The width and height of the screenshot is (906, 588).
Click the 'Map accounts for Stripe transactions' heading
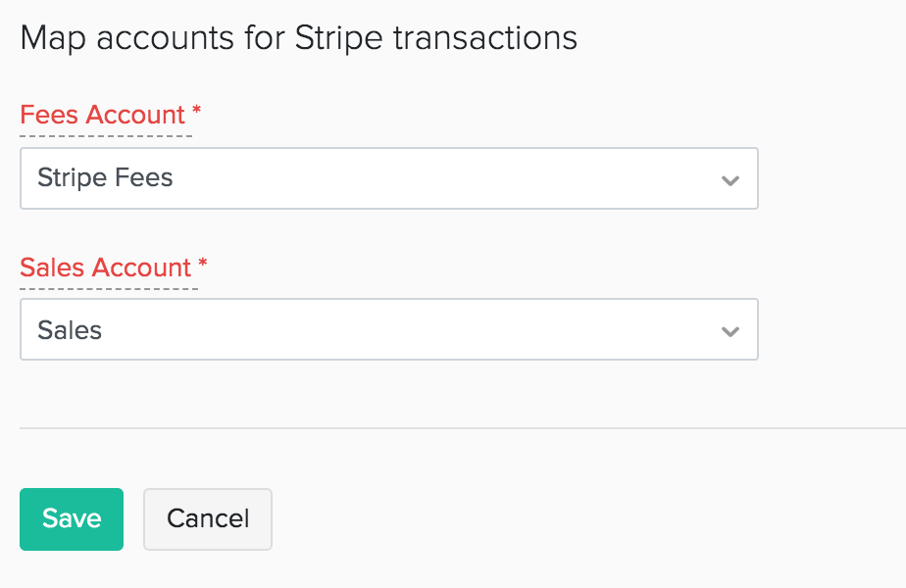[x=298, y=38]
